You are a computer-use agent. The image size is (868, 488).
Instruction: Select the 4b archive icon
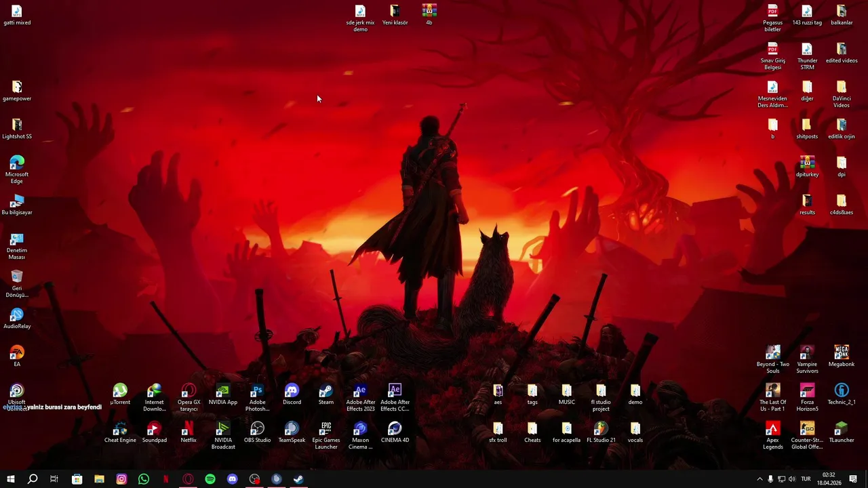coord(429,15)
